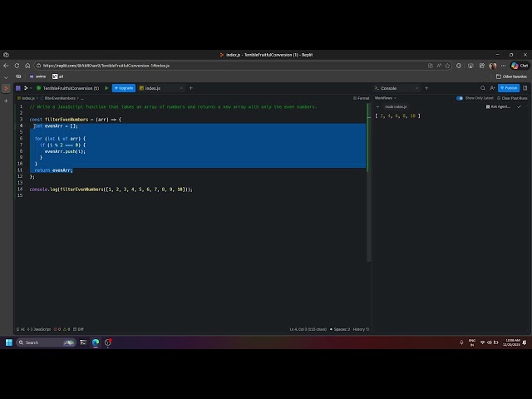Click the browser back arrow

(6, 66)
